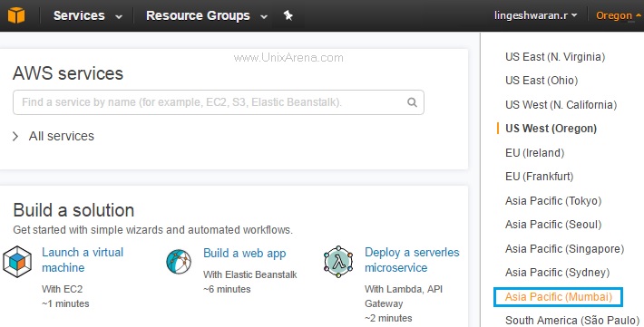Click the EC2 virtual machine cube icon
The image size is (644, 327).
pyautogui.click(x=17, y=262)
